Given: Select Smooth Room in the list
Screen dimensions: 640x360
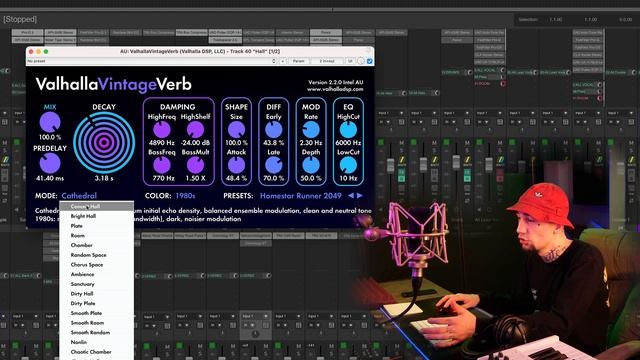Looking at the screenshot, I should tap(97, 323).
